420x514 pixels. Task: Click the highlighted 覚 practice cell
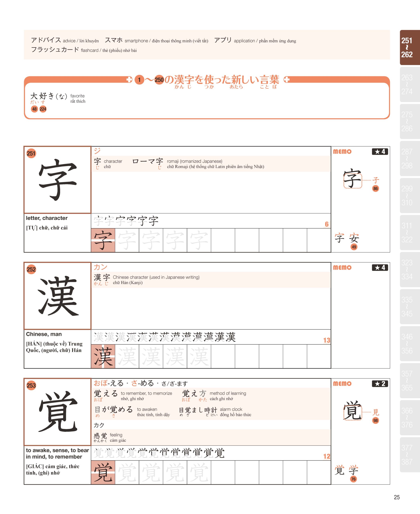(x=103, y=472)
